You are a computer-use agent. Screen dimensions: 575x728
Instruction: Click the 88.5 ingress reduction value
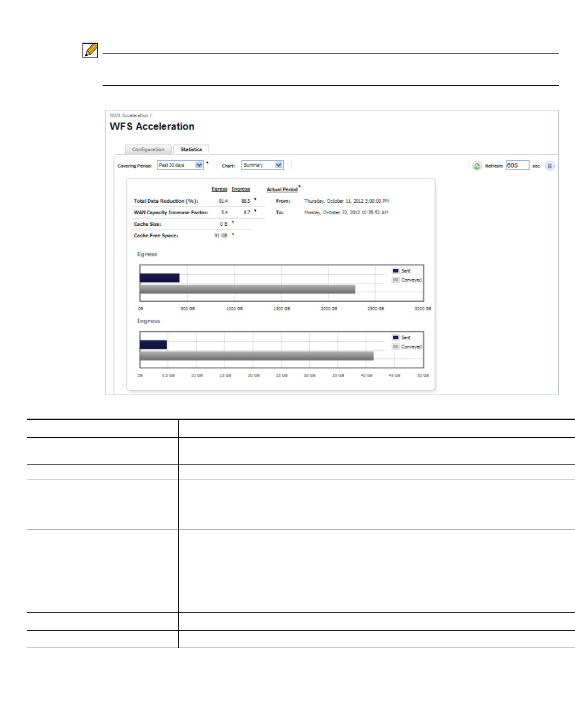[245, 201]
